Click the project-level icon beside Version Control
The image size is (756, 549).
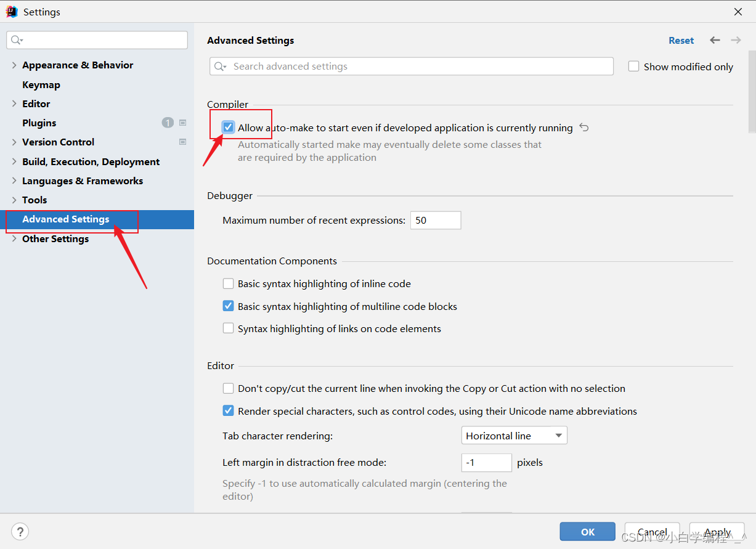[x=183, y=142]
